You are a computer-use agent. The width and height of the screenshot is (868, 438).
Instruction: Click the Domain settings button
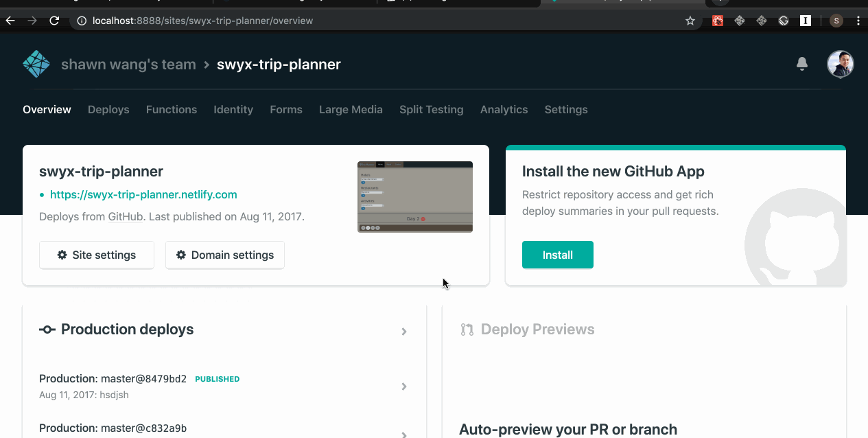tap(225, 255)
